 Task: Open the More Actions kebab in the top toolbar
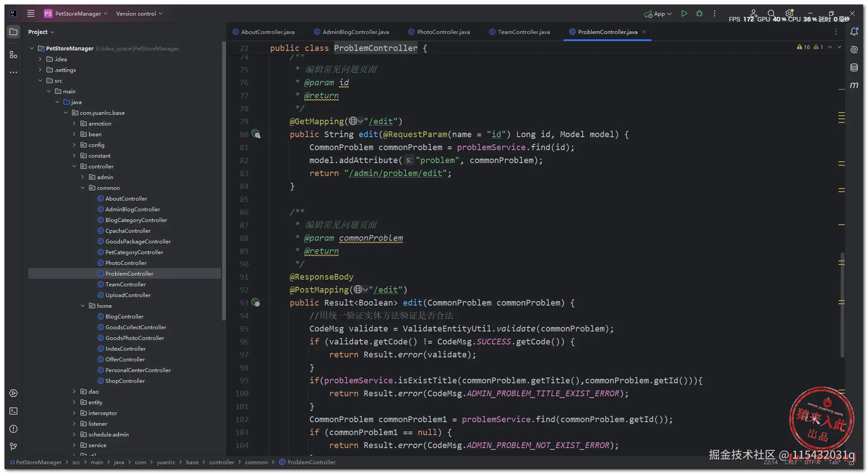715,13
